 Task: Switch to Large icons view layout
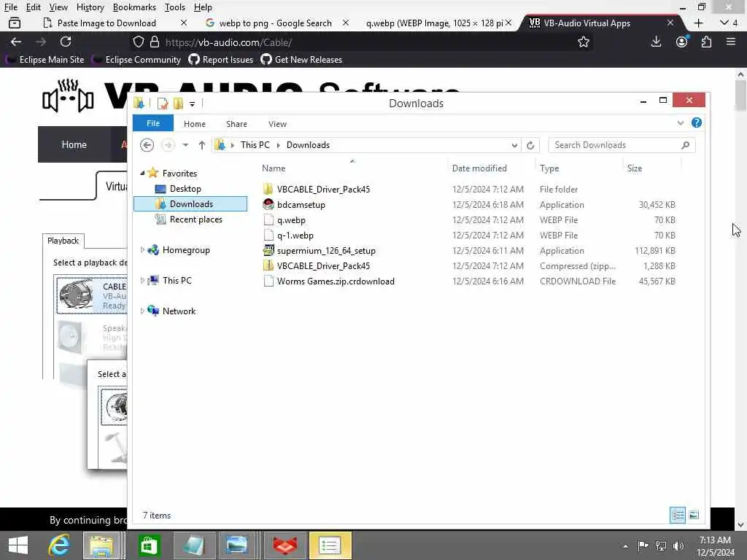(x=694, y=515)
